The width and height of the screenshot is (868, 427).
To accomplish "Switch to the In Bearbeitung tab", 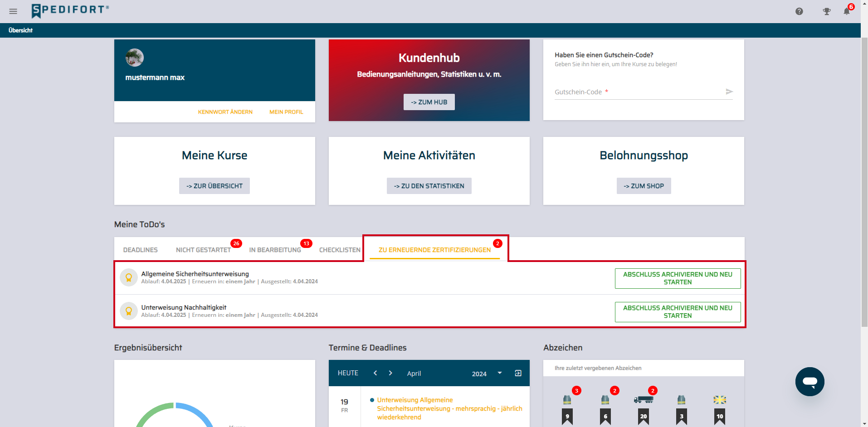I will click(x=275, y=250).
